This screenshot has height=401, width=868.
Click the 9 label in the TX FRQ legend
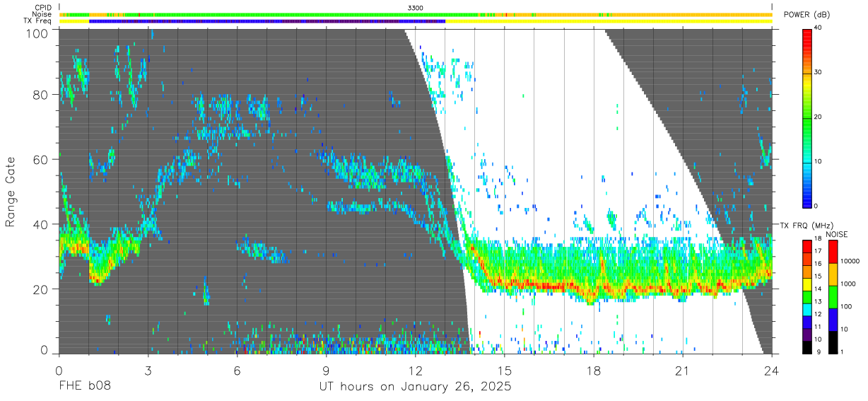[x=819, y=351]
